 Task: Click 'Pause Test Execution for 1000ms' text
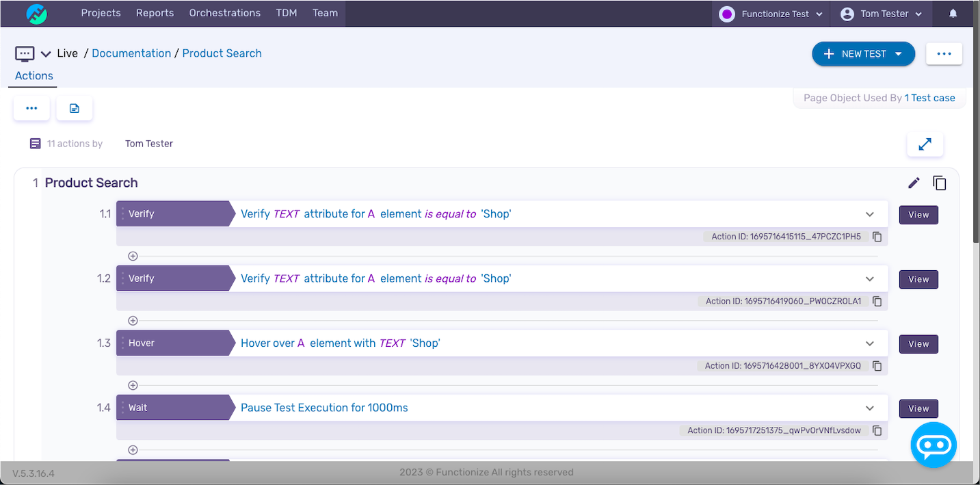click(x=324, y=408)
